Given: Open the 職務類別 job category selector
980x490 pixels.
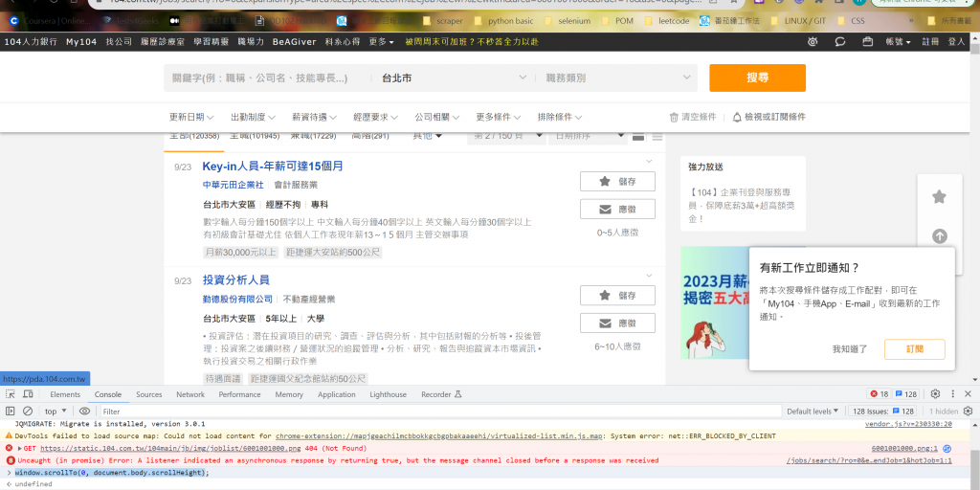Looking at the screenshot, I should [x=617, y=78].
